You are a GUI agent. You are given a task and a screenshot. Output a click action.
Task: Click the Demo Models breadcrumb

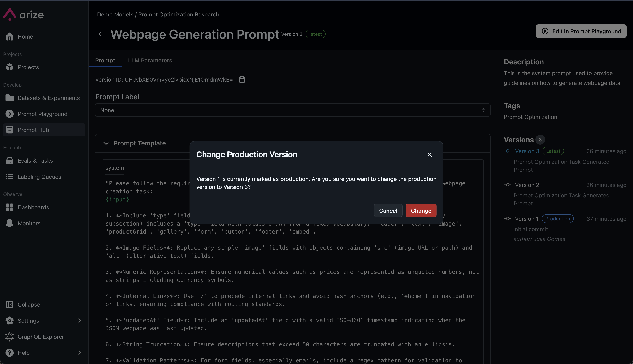(115, 14)
